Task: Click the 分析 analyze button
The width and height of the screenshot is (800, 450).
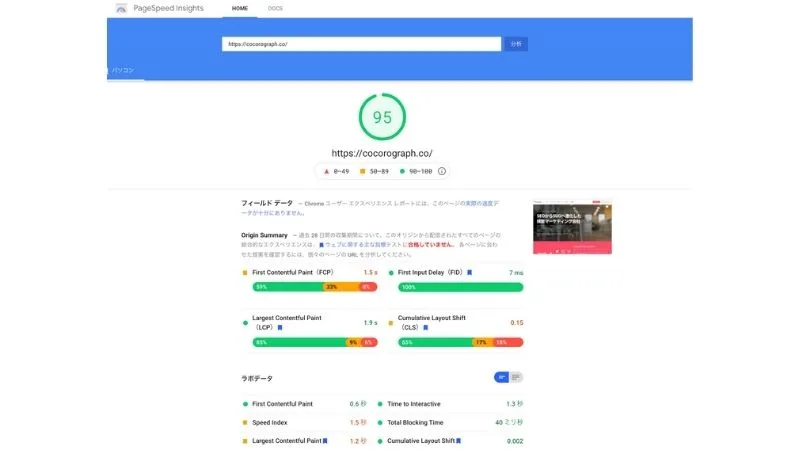Action: pos(516,44)
